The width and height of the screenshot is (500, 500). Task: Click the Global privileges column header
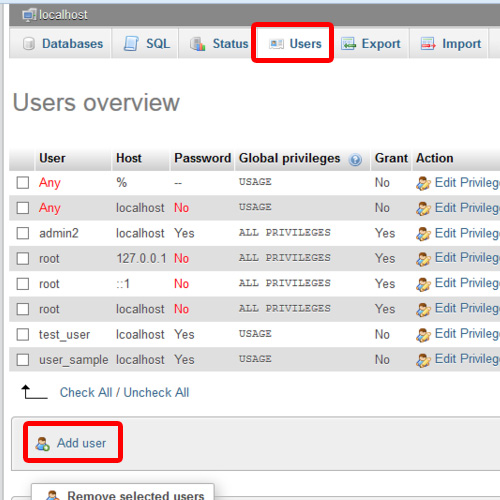tap(289, 159)
